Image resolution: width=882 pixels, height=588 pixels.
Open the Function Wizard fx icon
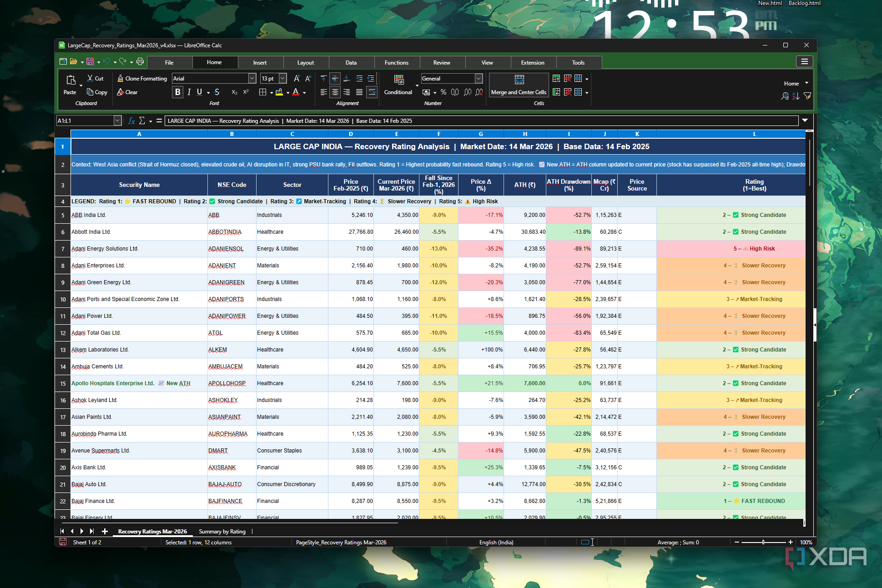[131, 121]
